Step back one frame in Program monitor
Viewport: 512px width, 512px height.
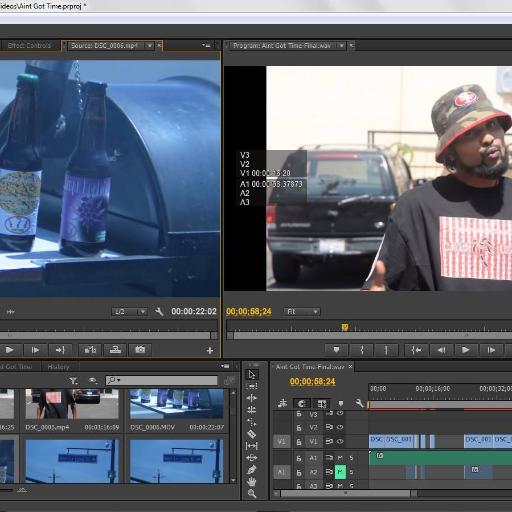point(441,350)
